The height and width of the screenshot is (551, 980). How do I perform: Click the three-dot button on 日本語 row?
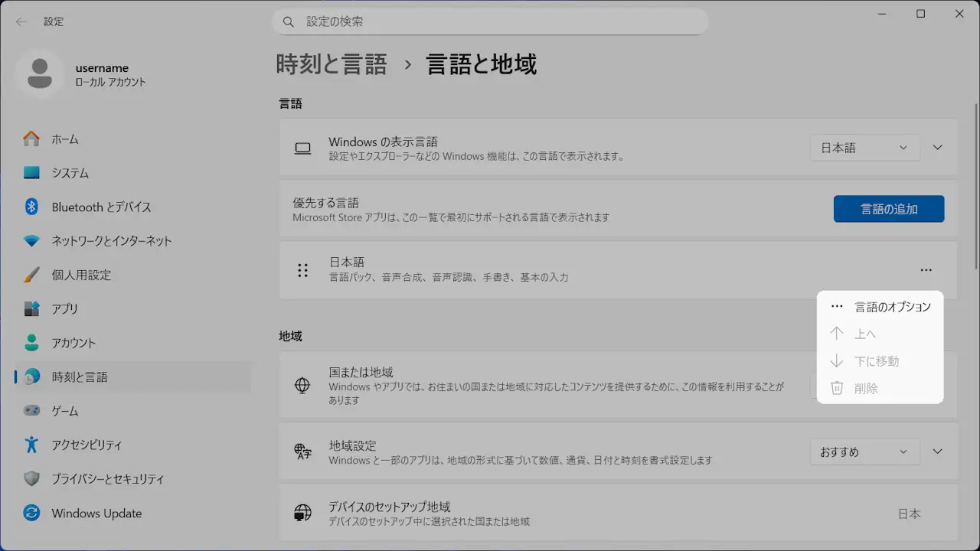(x=926, y=270)
